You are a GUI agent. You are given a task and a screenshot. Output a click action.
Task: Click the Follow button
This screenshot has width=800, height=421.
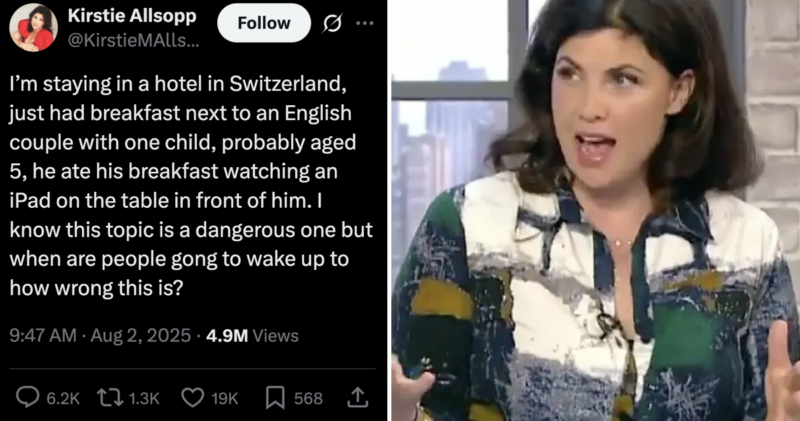(264, 23)
